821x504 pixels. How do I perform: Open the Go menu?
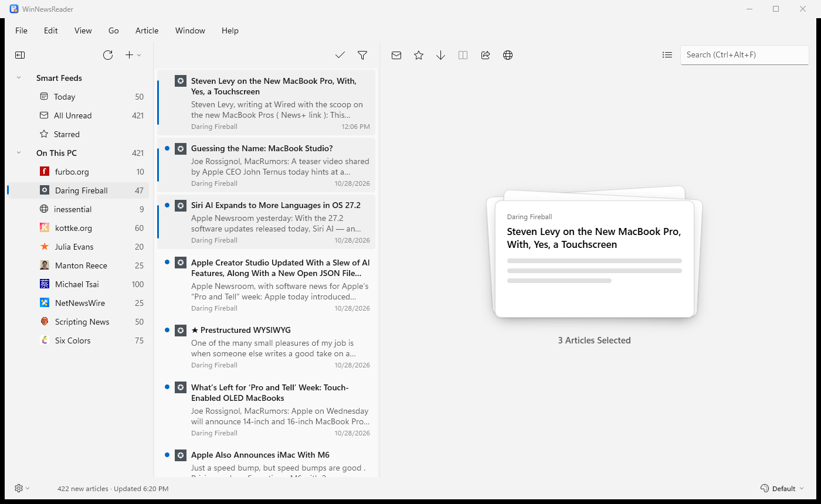pyautogui.click(x=114, y=30)
